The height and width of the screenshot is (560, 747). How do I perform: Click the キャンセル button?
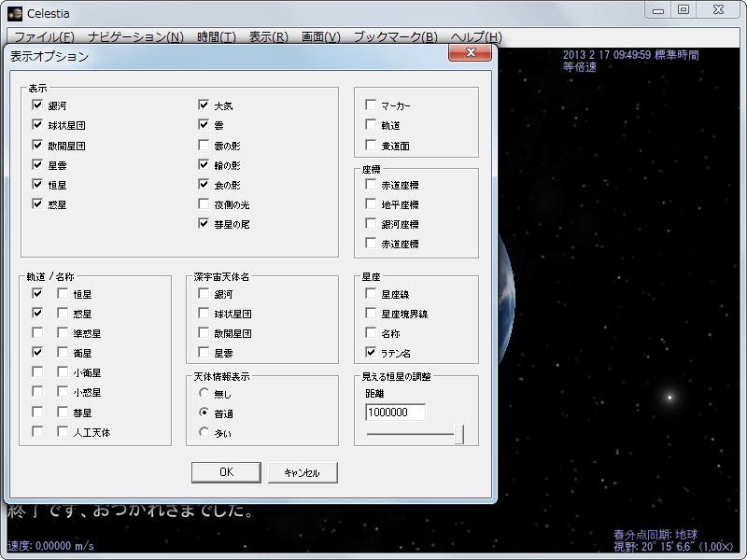[x=302, y=472]
